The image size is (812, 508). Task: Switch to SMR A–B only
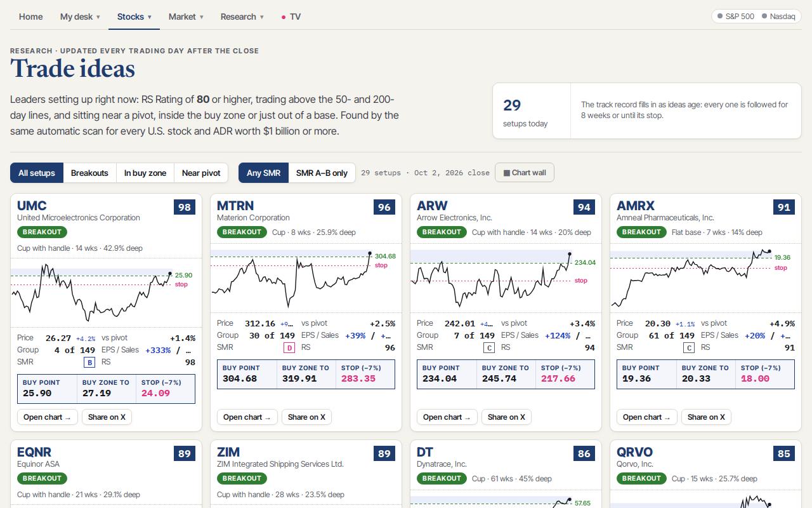[322, 173]
